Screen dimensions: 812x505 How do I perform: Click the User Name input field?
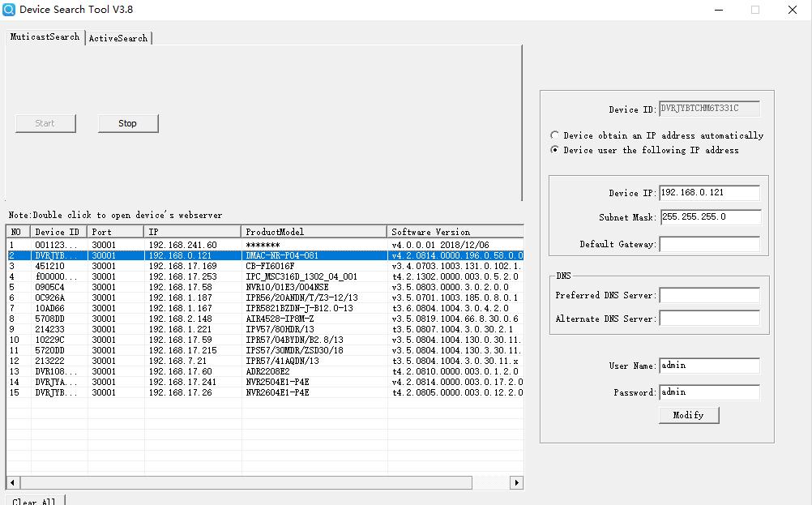709,366
